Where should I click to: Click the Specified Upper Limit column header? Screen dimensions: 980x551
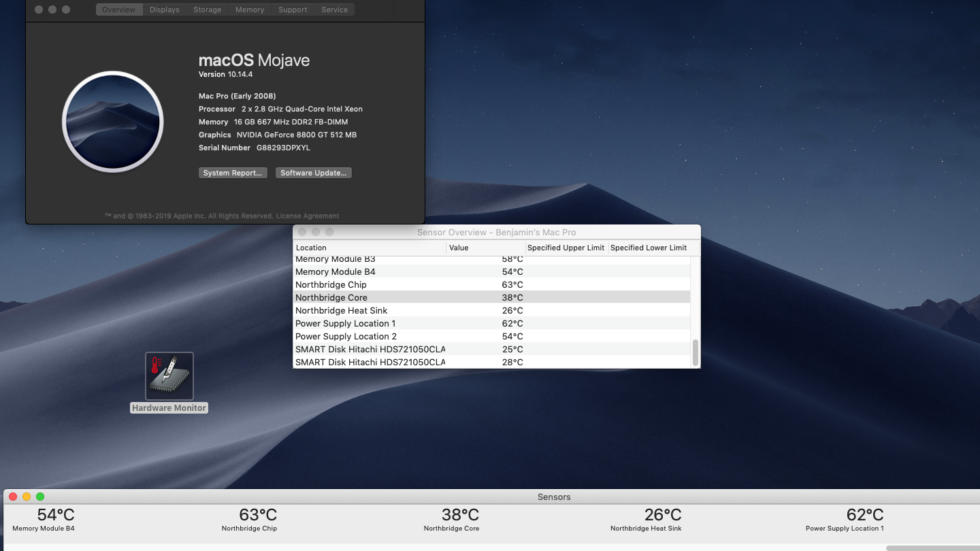(x=566, y=248)
